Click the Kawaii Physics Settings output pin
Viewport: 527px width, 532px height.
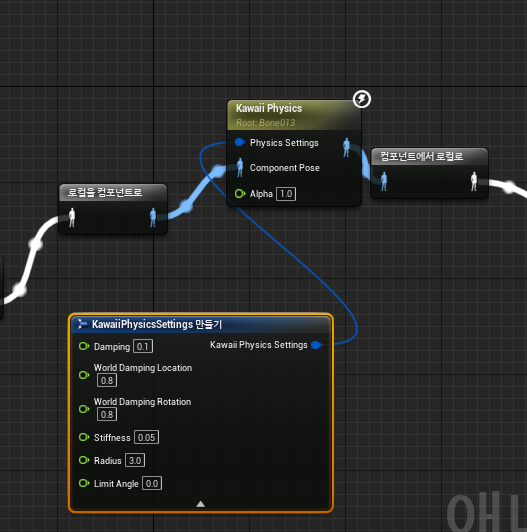tap(316, 345)
